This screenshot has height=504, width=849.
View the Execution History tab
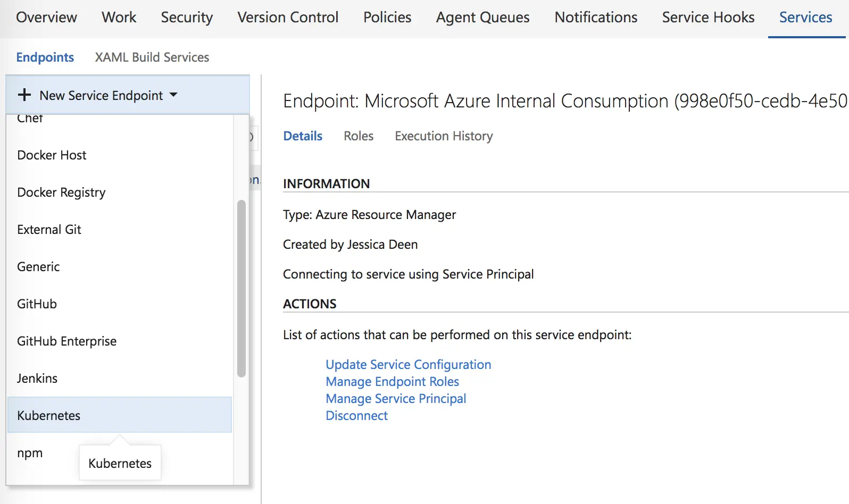[x=444, y=136]
